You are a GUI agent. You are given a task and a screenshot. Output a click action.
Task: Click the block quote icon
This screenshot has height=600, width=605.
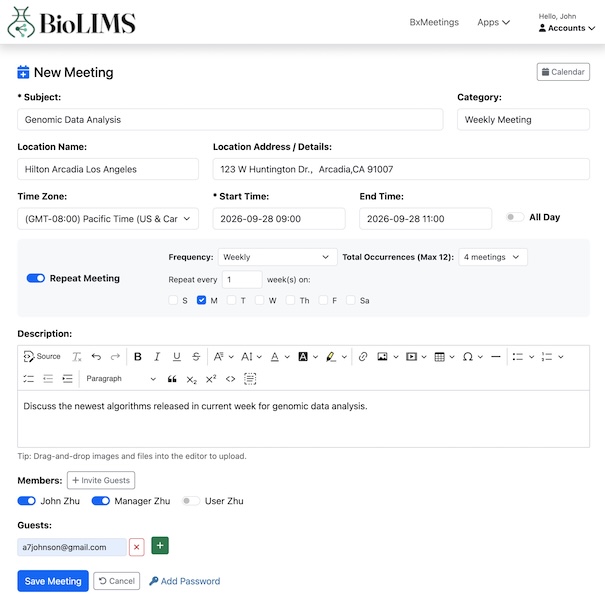pos(172,379)
